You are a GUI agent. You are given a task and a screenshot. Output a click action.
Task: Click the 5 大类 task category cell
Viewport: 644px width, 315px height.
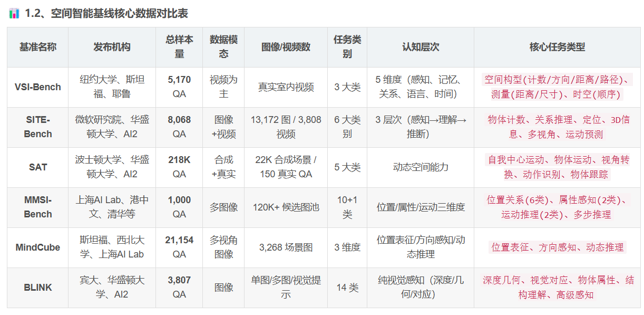coord(347,167)
